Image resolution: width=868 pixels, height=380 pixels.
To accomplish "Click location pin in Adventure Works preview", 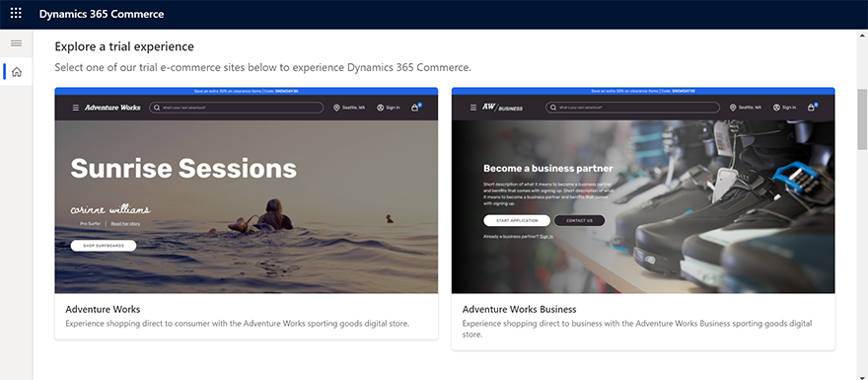I will coord(336,108).
